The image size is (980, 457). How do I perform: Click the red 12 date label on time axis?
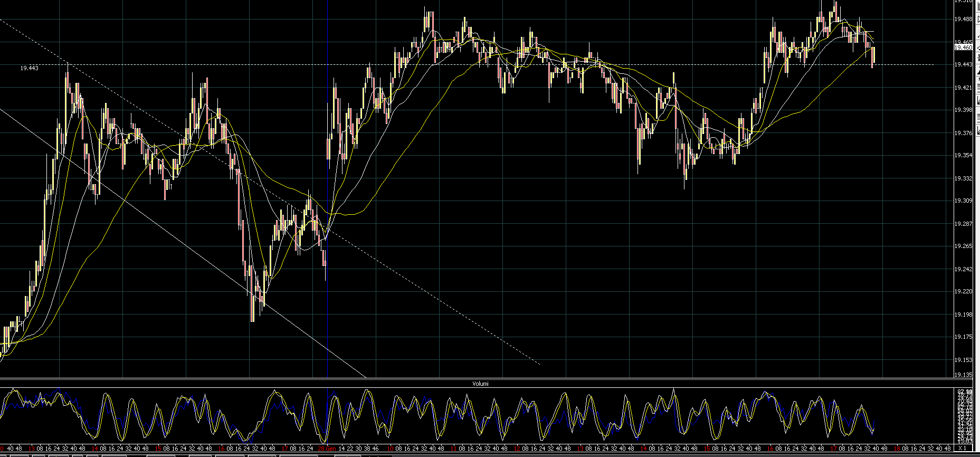(517, 449)
